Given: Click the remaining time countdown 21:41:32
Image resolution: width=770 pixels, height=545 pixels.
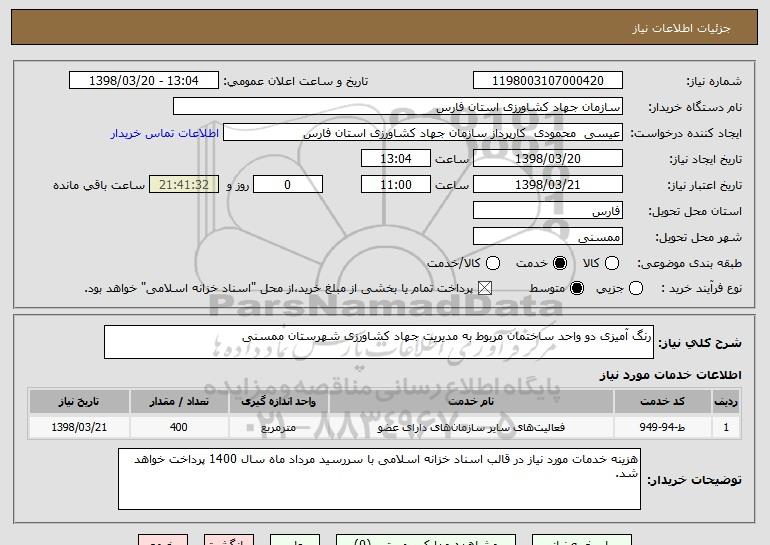Looking at the screenshot, I should point(184,185).
